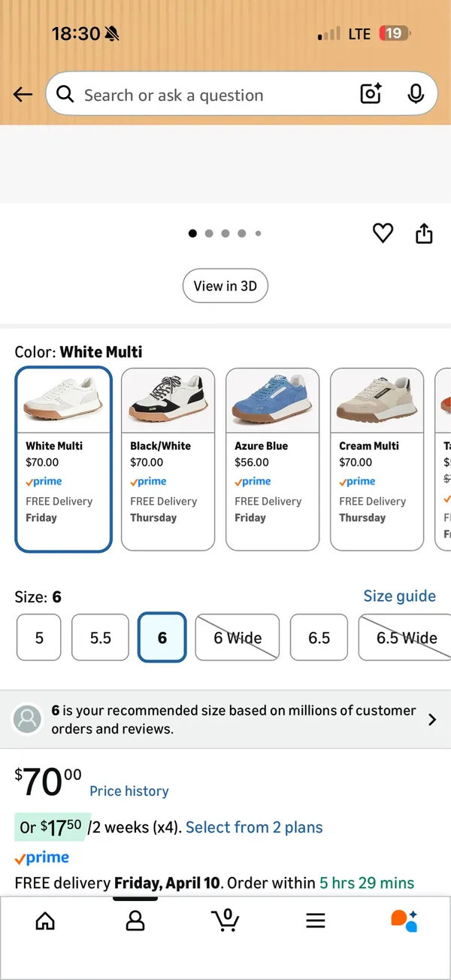Tap the share icon
451x980 pixels.
pos(424,233)
